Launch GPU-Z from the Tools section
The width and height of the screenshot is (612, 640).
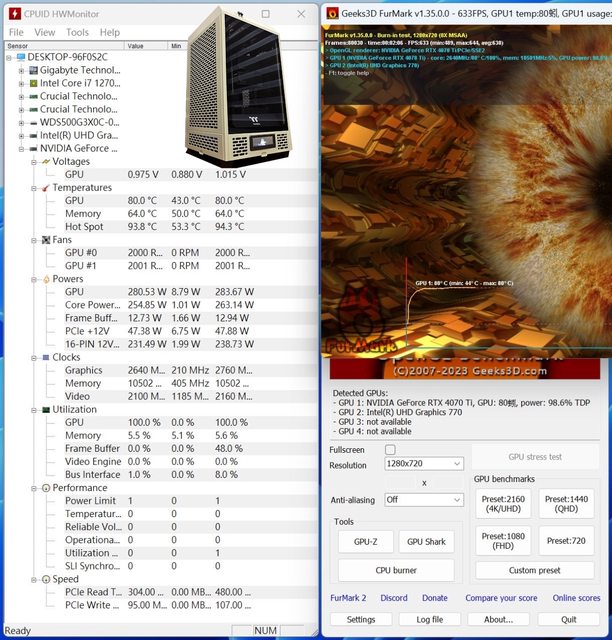pos(359,542)
